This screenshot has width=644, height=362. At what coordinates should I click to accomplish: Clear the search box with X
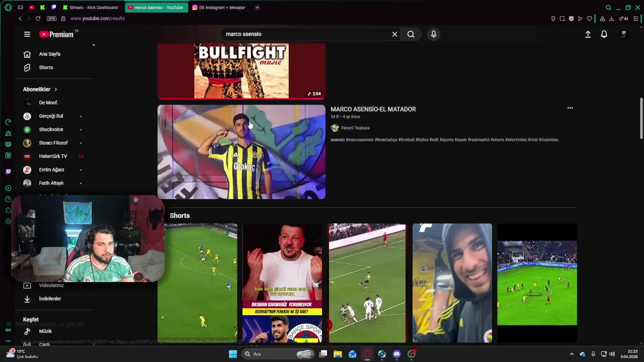point(395,34)
